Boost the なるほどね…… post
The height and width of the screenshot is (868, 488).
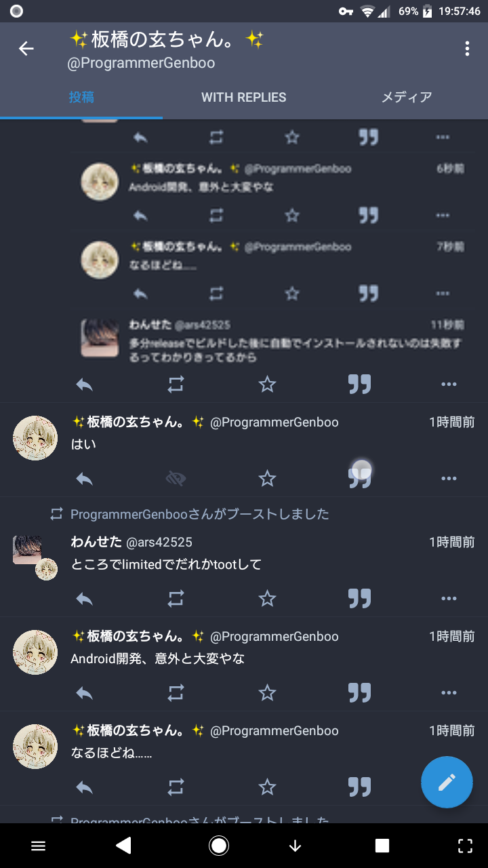coord(176,787)
